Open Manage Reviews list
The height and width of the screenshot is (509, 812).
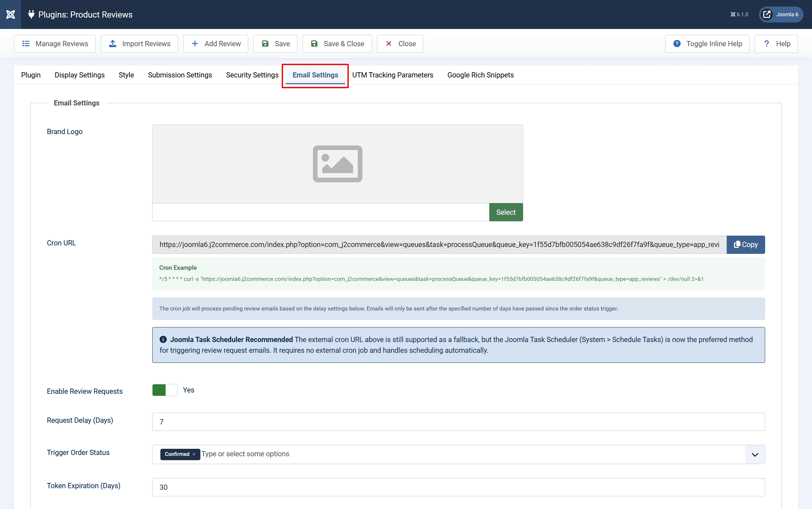55,44
